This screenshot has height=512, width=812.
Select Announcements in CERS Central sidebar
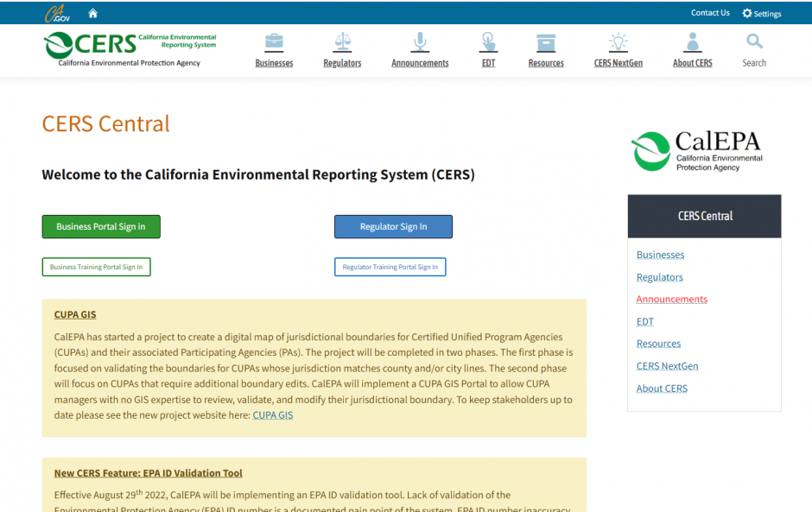(671, 299)
